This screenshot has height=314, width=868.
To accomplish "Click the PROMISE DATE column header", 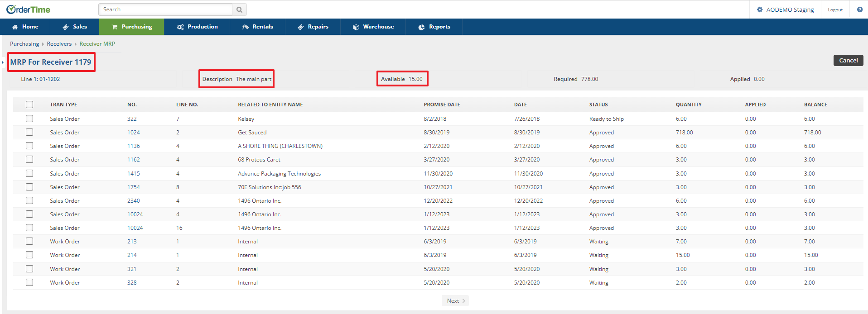I will 442,105.
